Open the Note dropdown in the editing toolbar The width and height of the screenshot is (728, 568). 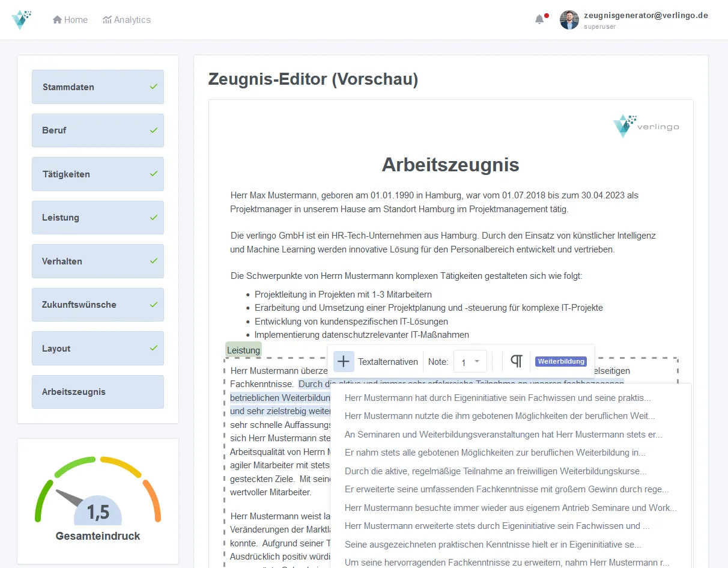[x=470, y=361]
